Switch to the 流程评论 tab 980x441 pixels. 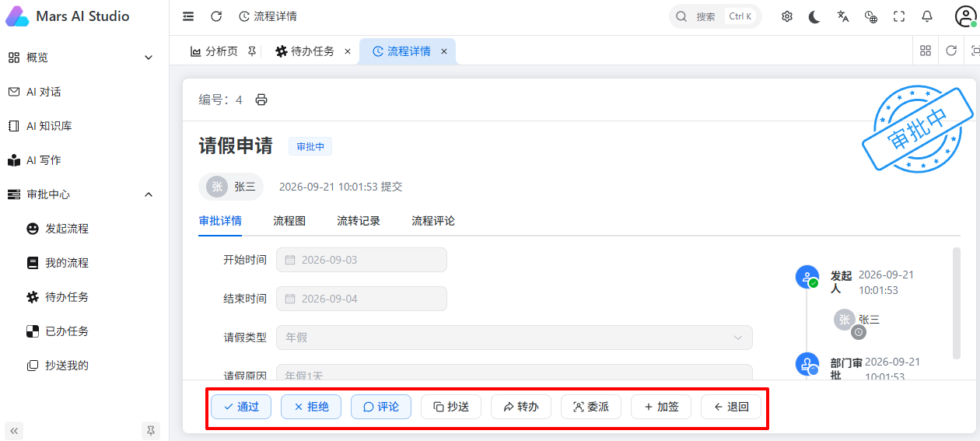[433, 221]
